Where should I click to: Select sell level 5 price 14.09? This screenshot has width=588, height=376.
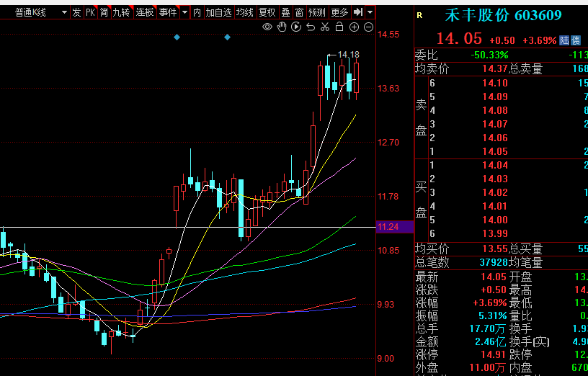[495, 97]
